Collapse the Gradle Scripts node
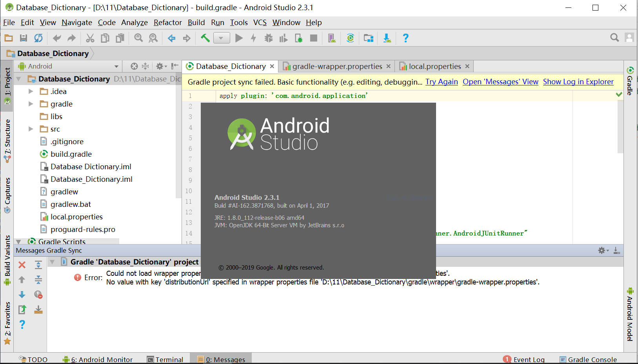 [x=18, y=242]
